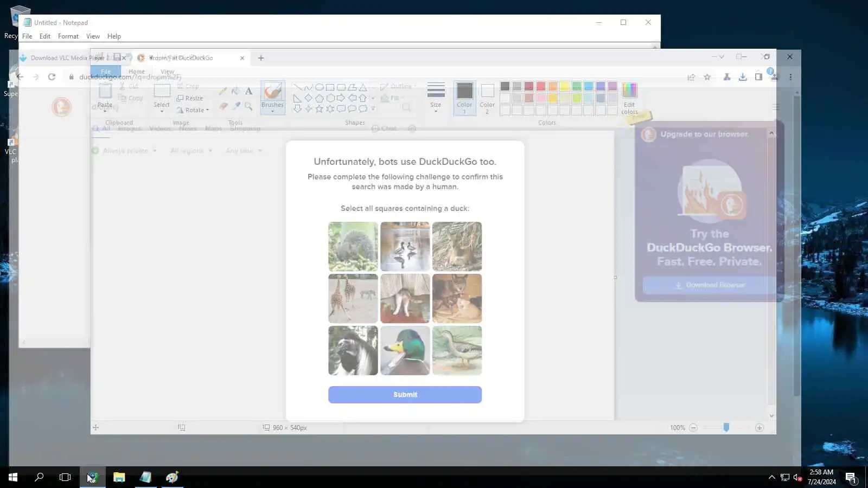Select the Color picker eyedropper tool
Screen dimensions: 868x488
pyautogui.click(x=236, y=106)
